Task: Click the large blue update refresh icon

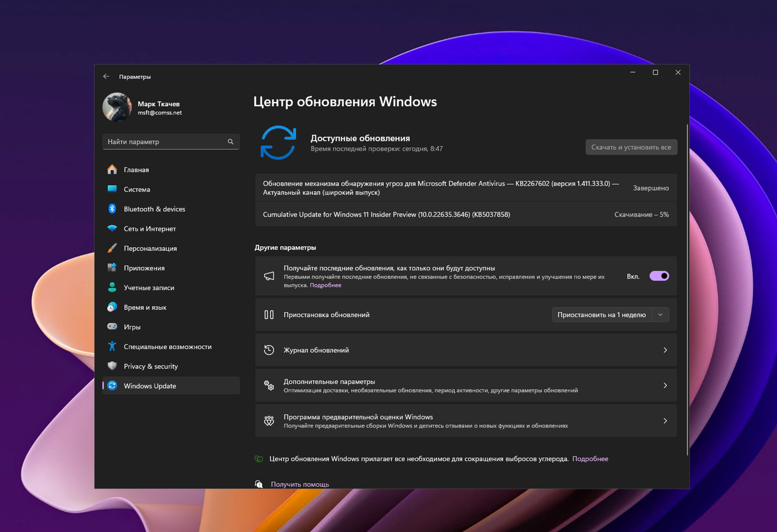Action: pyautogui.click(x=278, y=142)
